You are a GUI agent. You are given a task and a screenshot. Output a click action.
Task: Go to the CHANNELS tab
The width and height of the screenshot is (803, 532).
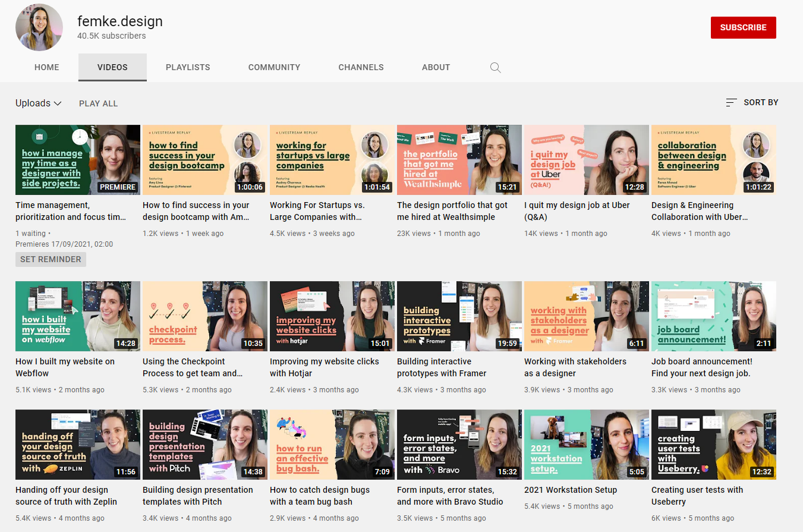[361, 67]
